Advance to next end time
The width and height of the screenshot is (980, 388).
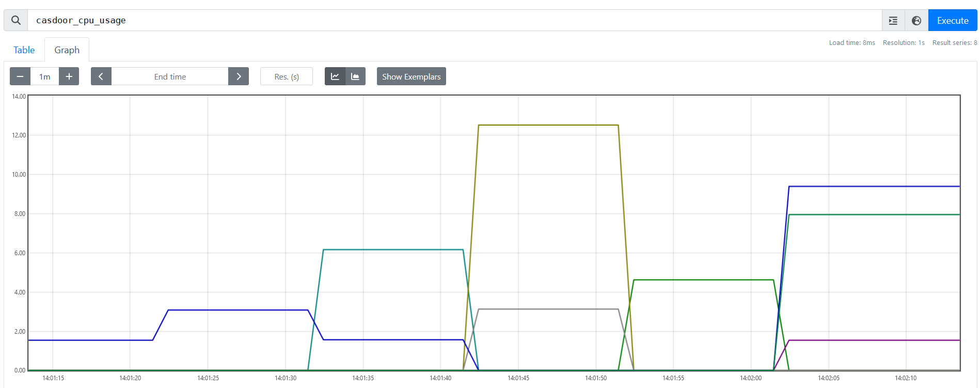[x=239, y=76]
